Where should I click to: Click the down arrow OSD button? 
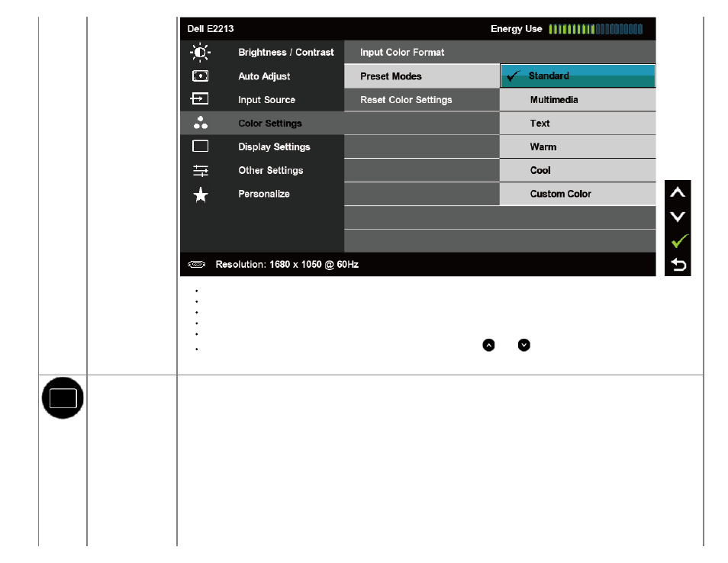pyautogui.click(x=678, y=217)
